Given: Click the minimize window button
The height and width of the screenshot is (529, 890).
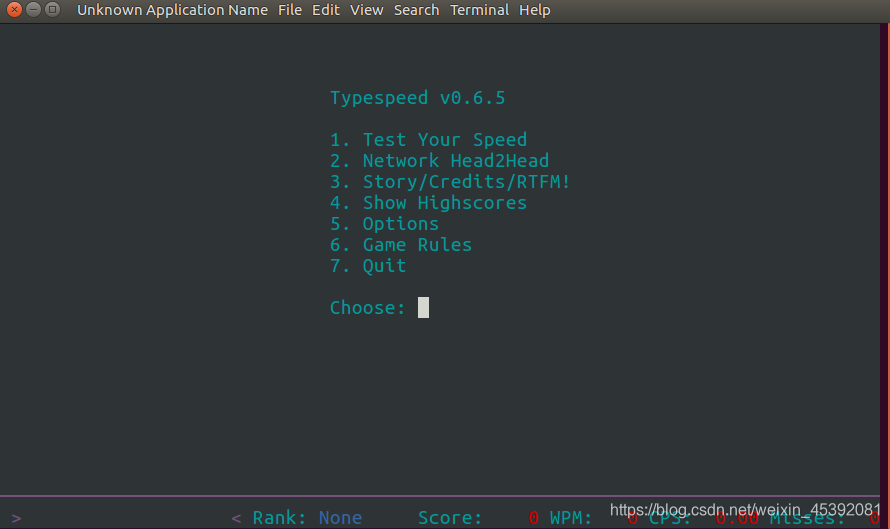Looking at the screenshot, I should [33, 10].
